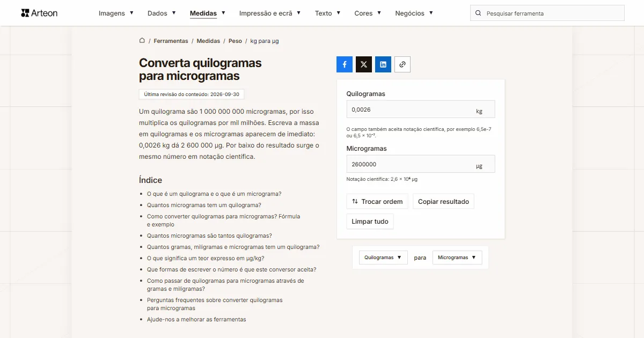Open the Texto menu
644x338 pixels.
[328, 13]
